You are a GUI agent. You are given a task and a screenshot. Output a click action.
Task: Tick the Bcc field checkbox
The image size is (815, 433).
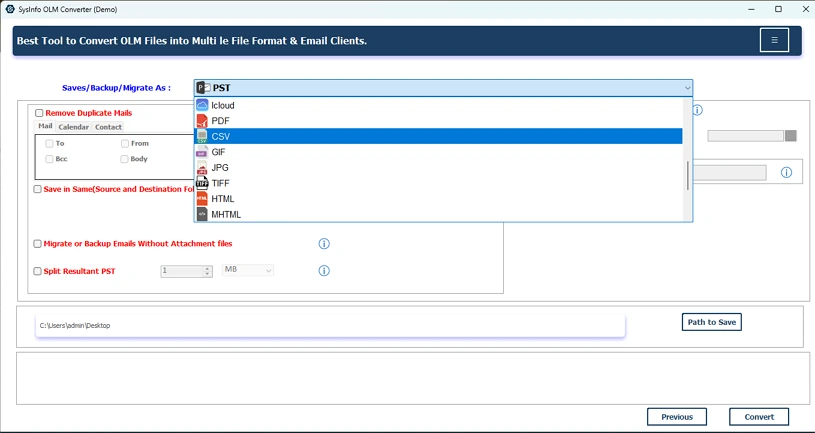click(x=49, y=159)
